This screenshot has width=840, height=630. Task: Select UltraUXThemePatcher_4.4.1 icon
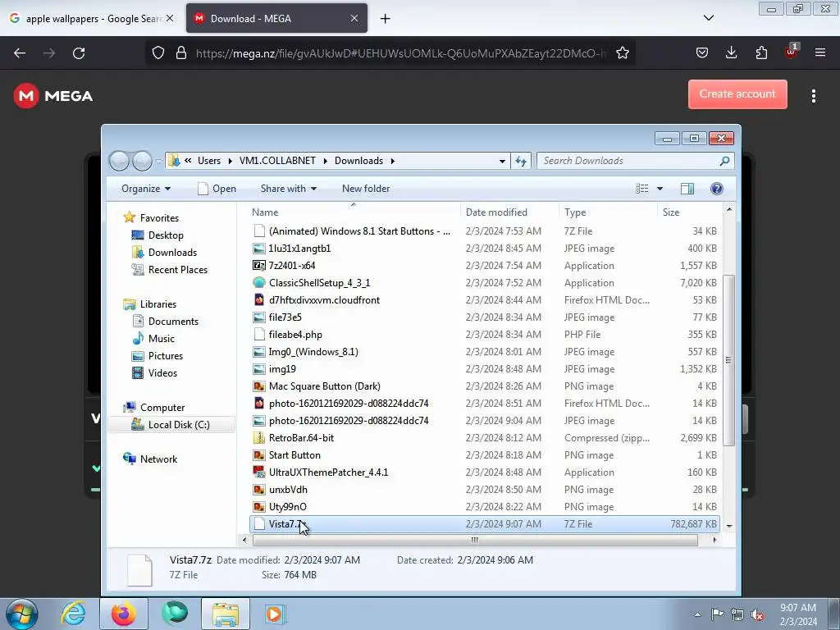click(x=258, y=472)
